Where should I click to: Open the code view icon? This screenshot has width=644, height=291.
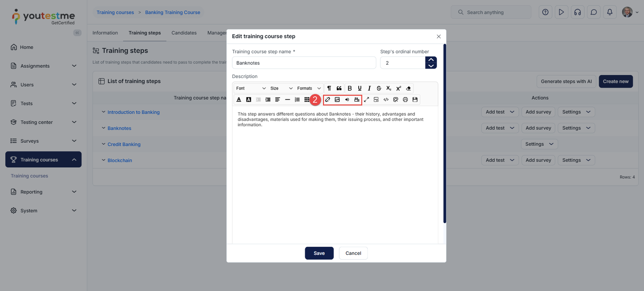(386, 100)
